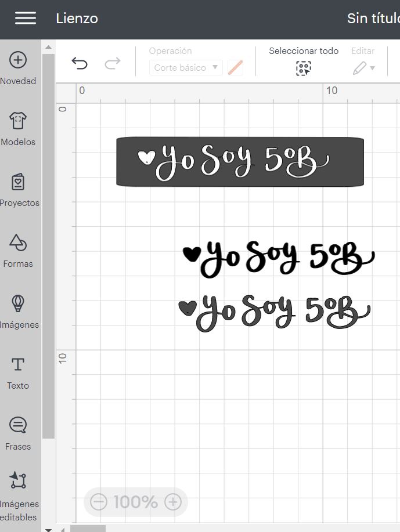This screenshot has height=532, width=400.
Task: Zoom in with the plus button
Action: click(x=173, y=502)
